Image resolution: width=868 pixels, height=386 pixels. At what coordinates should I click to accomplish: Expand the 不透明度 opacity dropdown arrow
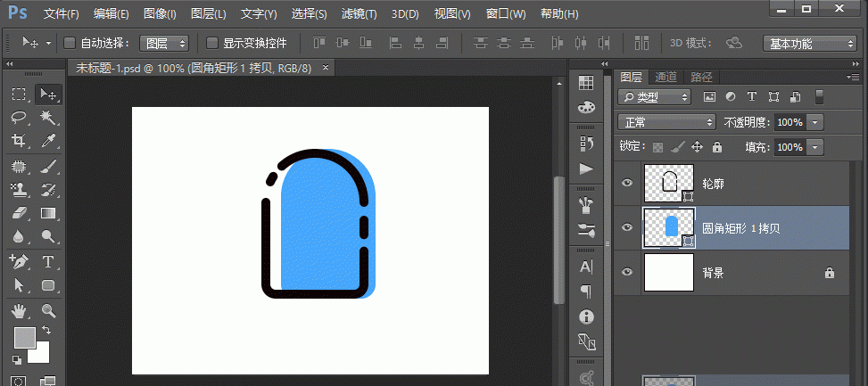click(x=814, y=122)
